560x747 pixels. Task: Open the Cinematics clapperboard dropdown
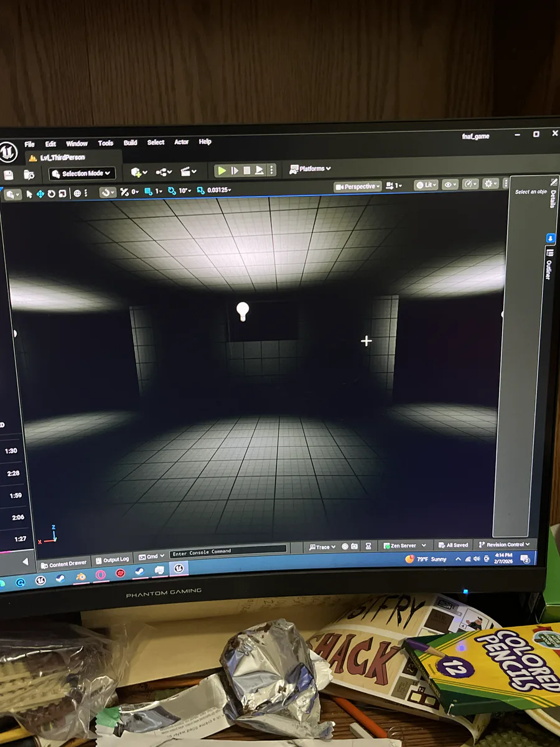tap(189, 171)
